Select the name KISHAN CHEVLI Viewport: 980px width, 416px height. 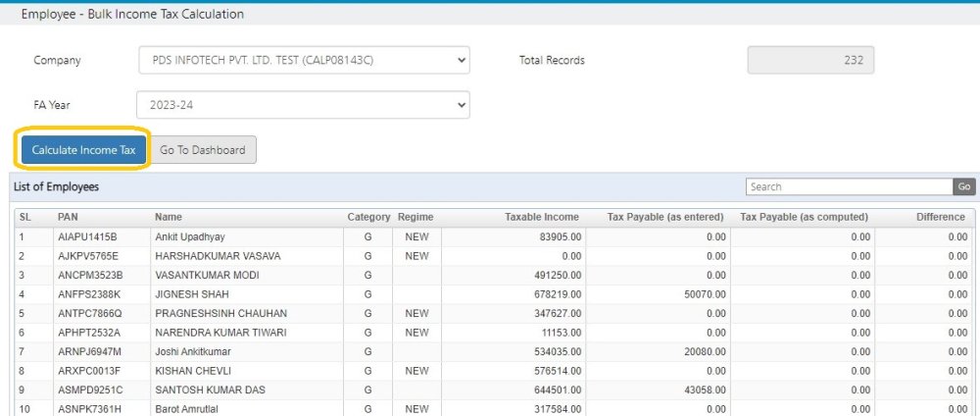[194, 371]
